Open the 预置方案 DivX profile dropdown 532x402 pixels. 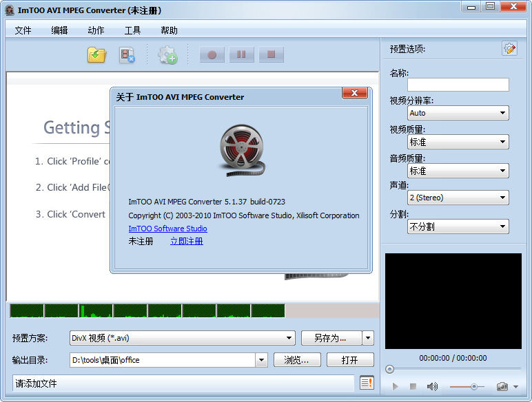183,338
